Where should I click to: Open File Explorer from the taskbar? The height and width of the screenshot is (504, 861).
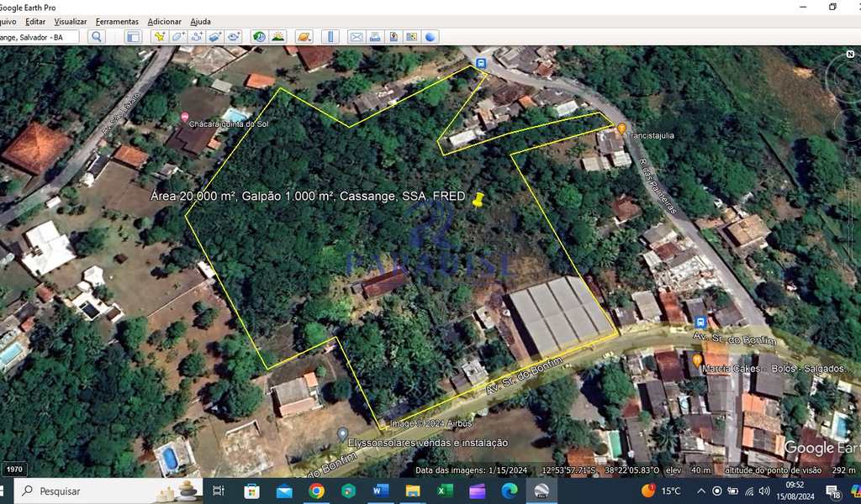click(413, 491)
